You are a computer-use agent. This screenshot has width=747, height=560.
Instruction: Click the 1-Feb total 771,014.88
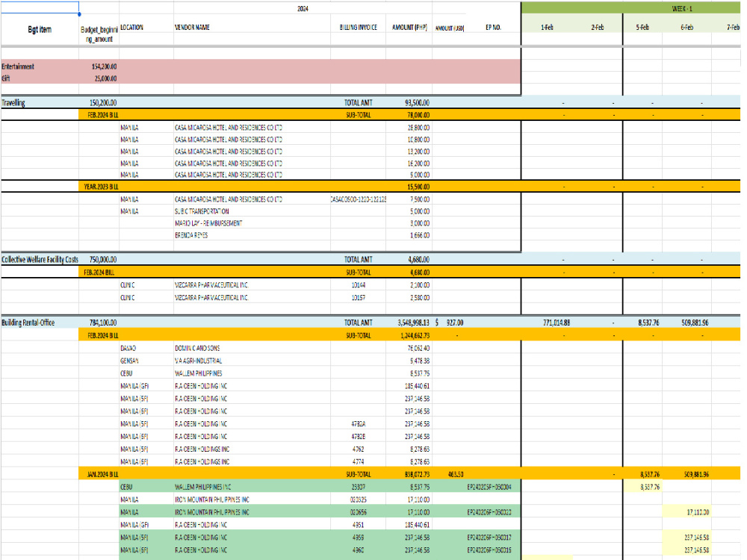click(x=557, y=323)
